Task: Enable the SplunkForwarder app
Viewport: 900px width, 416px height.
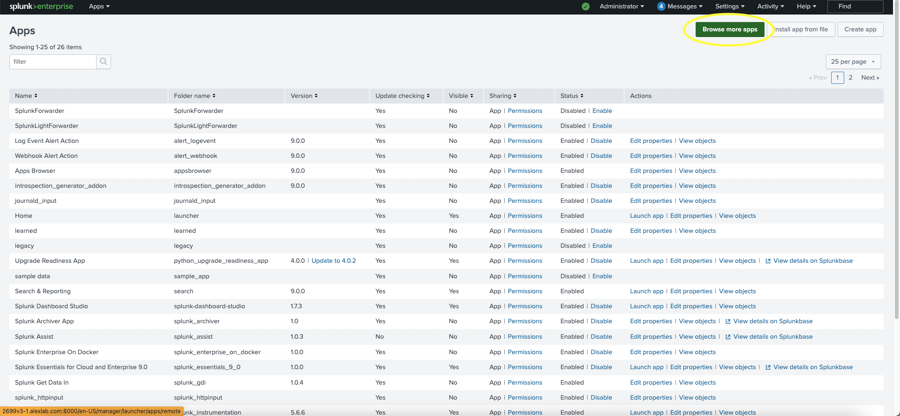Action: tap(602, 111)
